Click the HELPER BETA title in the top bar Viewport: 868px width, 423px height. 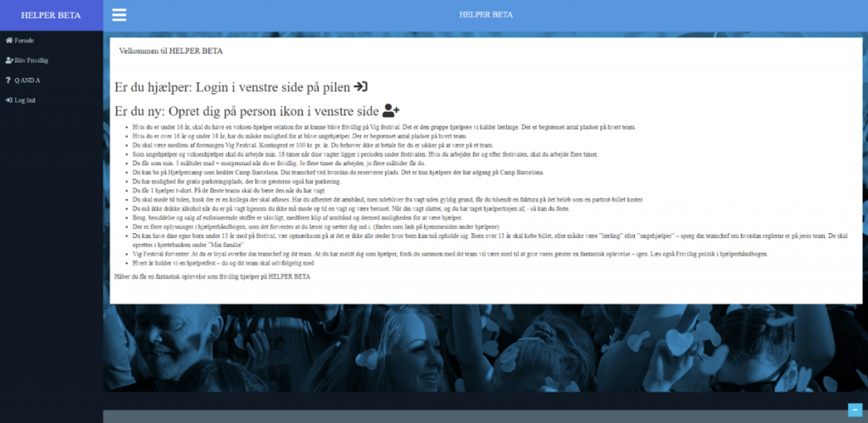coord(486,14)
